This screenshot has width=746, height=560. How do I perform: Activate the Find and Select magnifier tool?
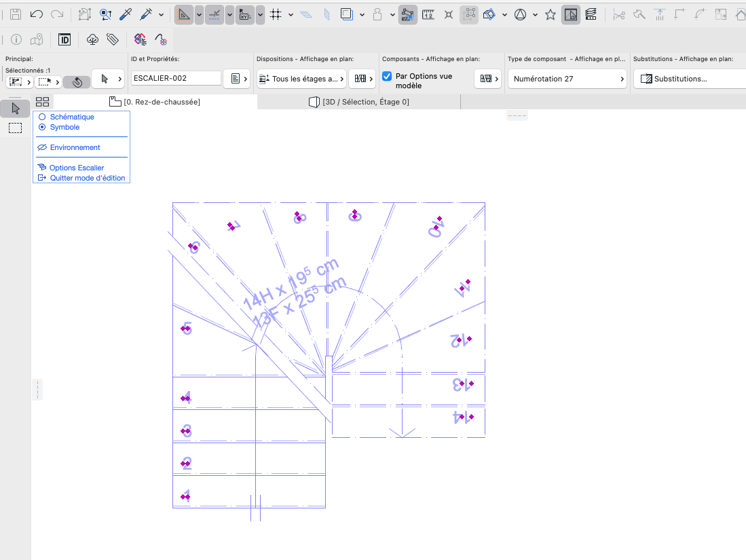click(x=105, y=14)
